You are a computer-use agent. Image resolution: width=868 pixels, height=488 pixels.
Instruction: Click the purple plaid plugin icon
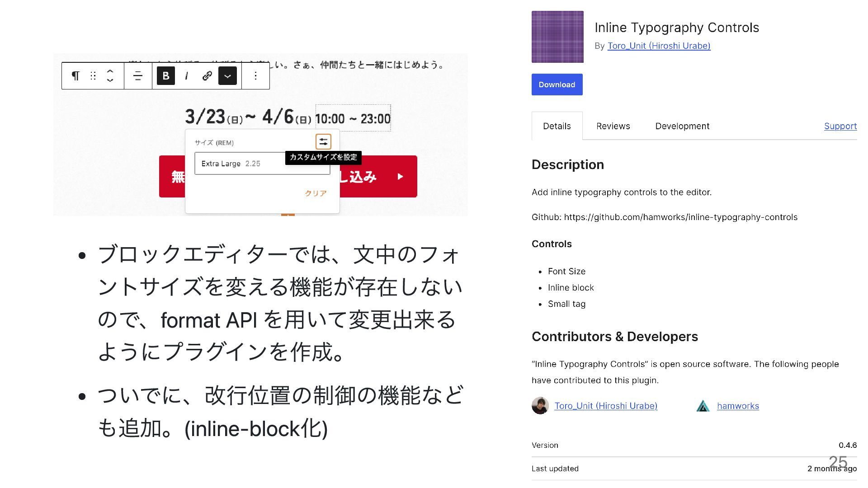pos(557,37)
